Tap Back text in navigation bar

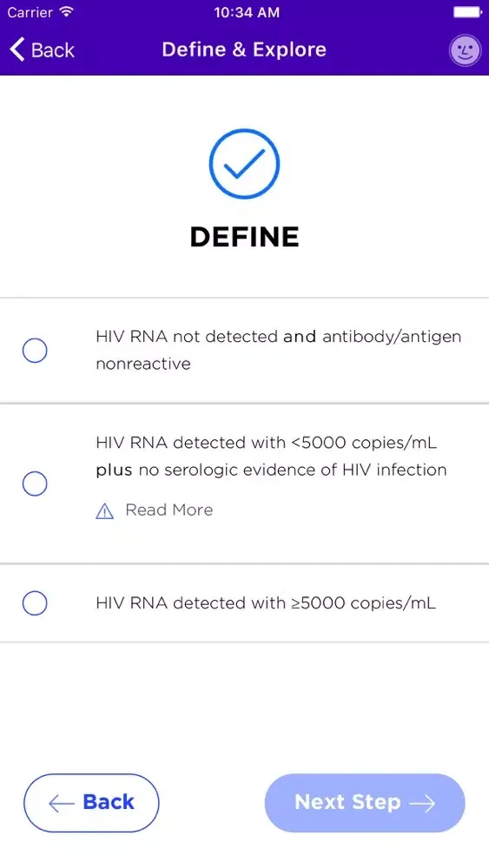point(53,50)
